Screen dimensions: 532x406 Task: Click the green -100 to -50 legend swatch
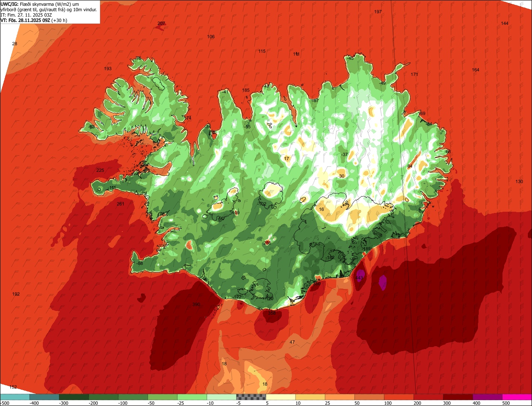[x=133, y=397]
